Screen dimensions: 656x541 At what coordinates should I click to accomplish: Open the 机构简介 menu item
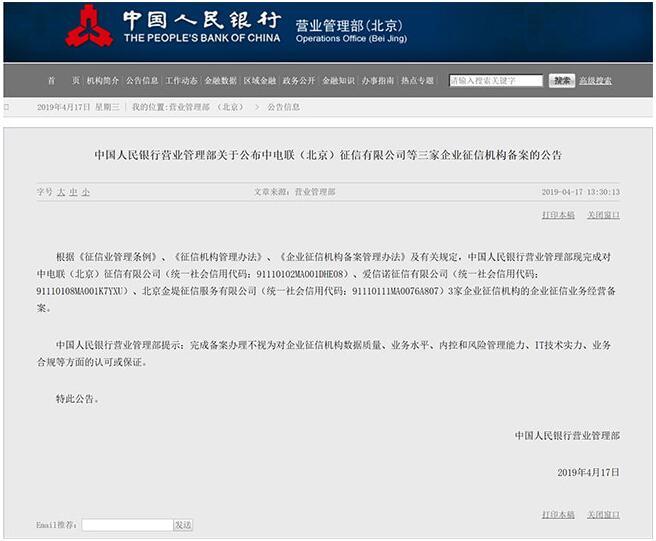103,81
